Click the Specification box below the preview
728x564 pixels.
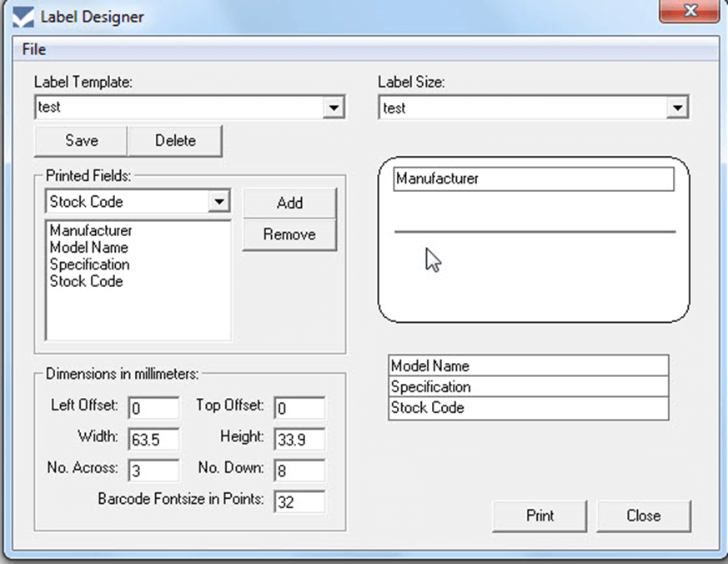pos(529,386)
